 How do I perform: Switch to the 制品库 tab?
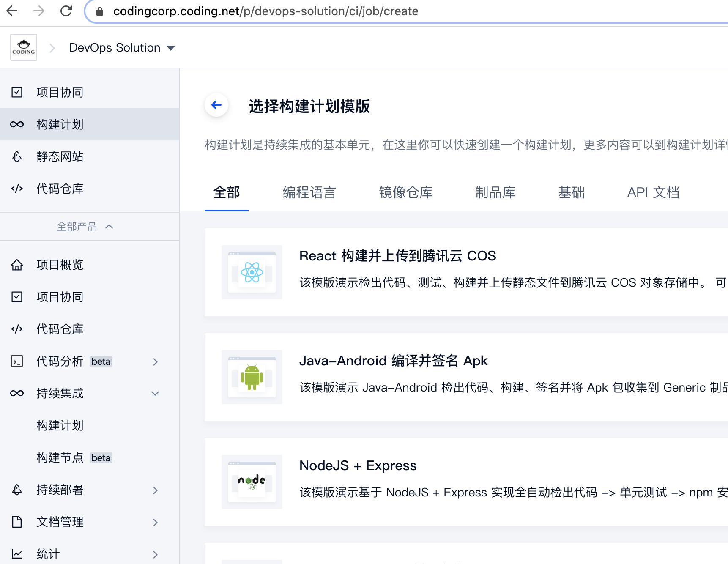tap(495, 192)
